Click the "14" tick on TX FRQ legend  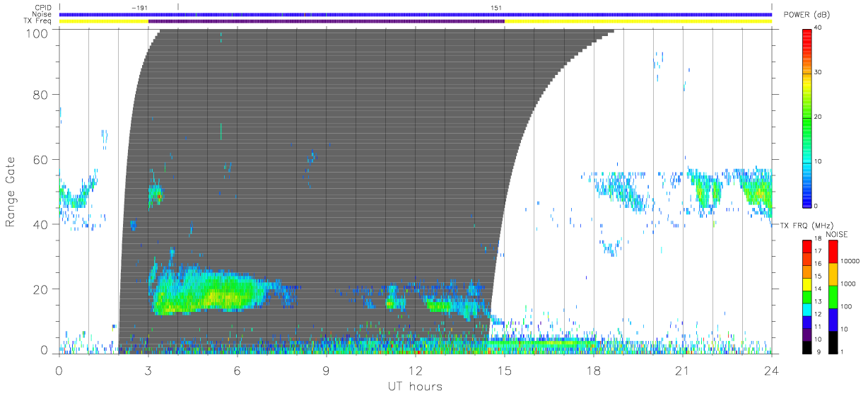817,289
